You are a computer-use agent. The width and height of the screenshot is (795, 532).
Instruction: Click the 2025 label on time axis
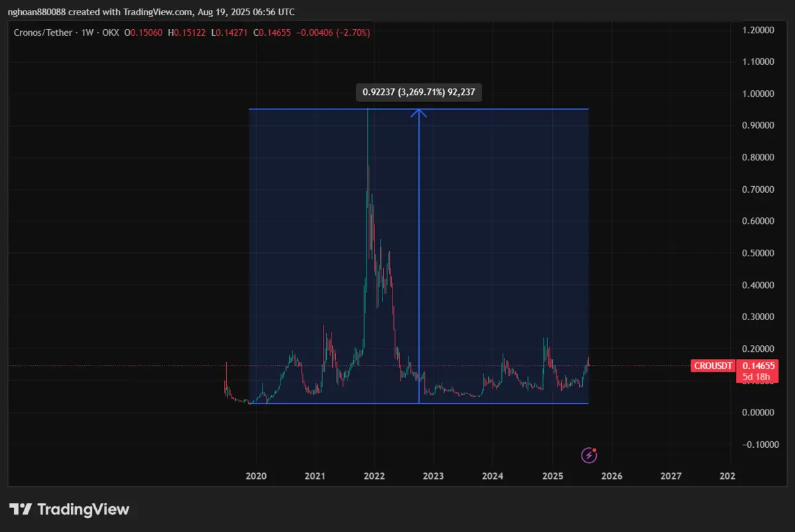[x=552, y=476]
